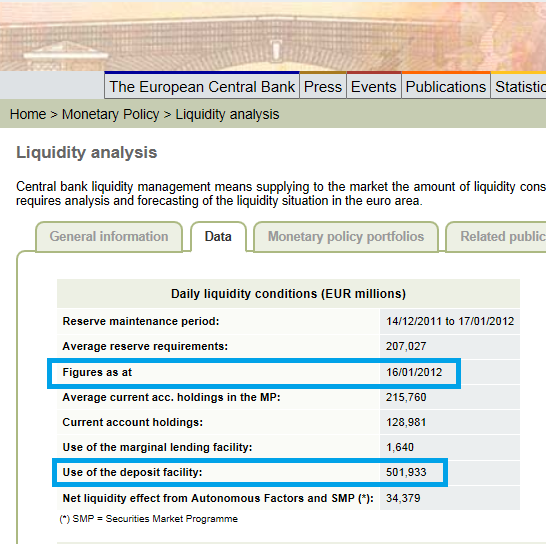Click the Liquidity analysis page heading
The image size is (546, 544).
point(87,153)
